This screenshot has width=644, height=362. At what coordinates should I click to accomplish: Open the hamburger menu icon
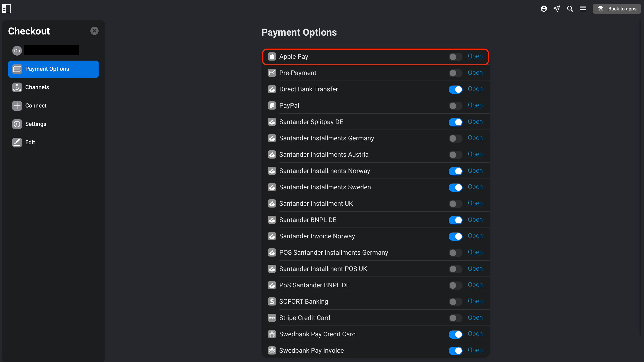(x=583, y=9)
